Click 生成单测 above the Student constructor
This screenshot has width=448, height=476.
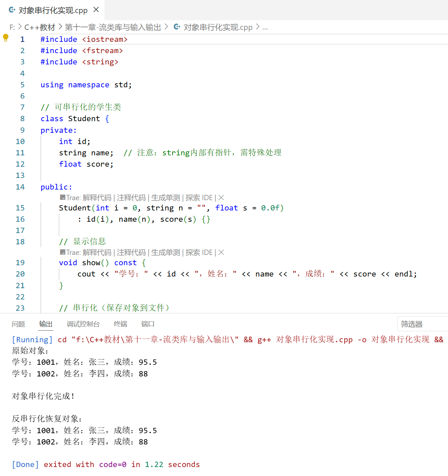click(166, 198)
